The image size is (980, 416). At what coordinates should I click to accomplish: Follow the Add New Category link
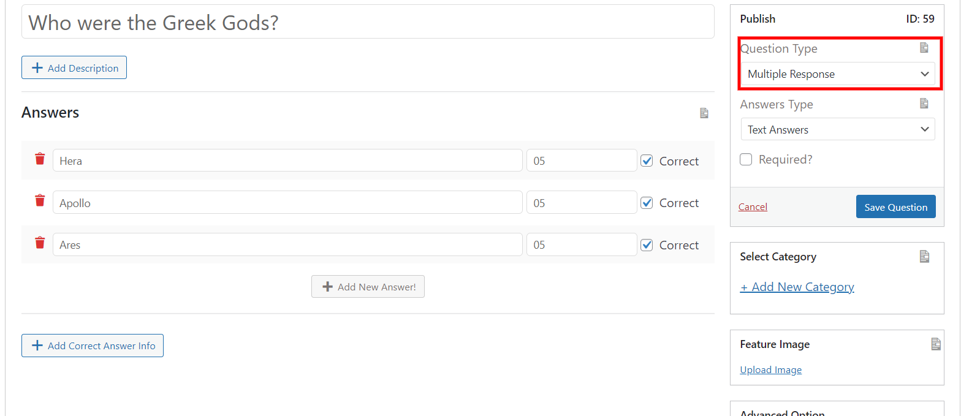797,287
